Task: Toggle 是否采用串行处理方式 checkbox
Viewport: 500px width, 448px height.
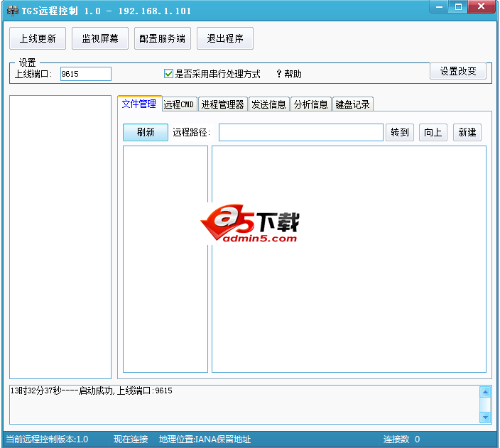Action: tap(168, 74)
